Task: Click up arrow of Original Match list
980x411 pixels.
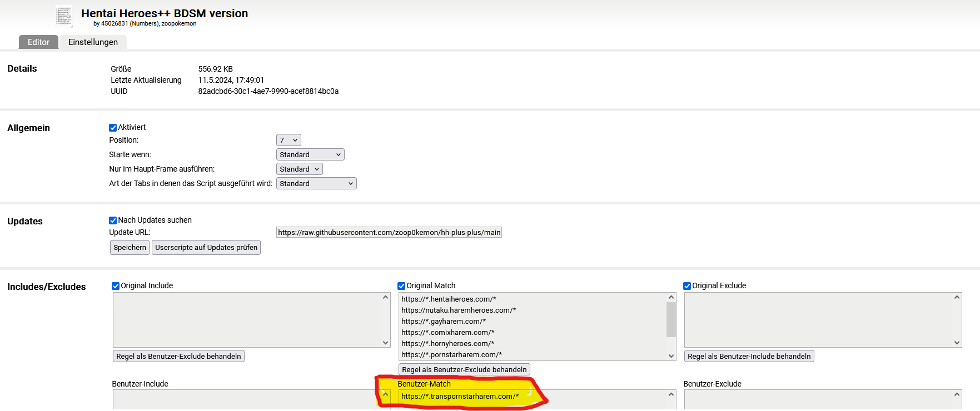Action: 671,298
